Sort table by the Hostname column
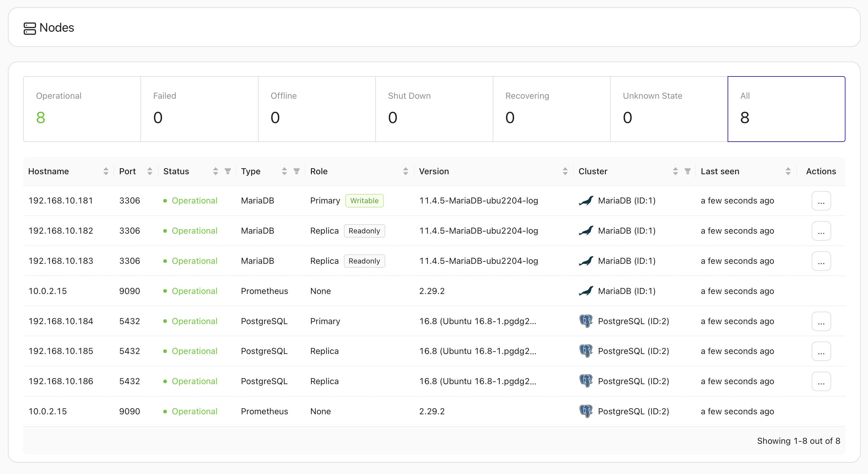The image size is (868, 474). (x=106, y=171)
